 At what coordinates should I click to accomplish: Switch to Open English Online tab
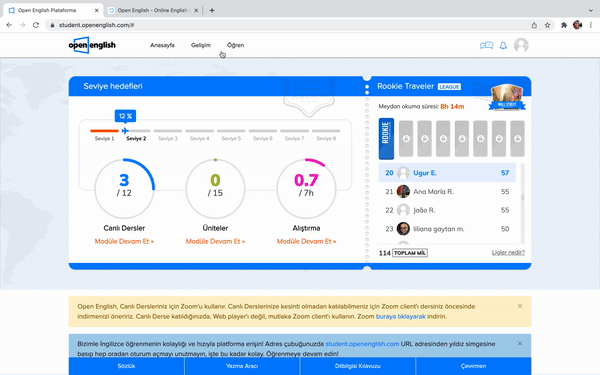pyautogui.click(x=153, y=10)
